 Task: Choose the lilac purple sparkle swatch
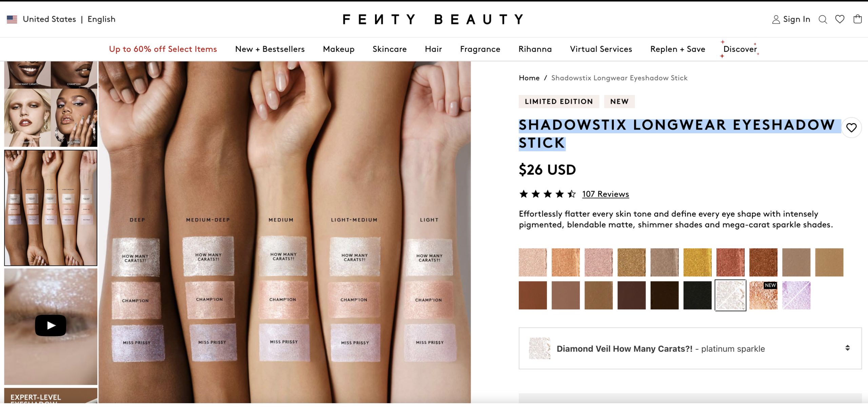[x=796, y=295]
